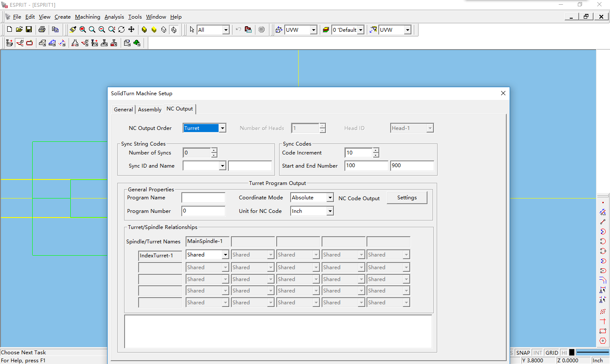Choose the Fillet/Chamfer tool
This screenshot has height=364, width=610.
point(603,280)
